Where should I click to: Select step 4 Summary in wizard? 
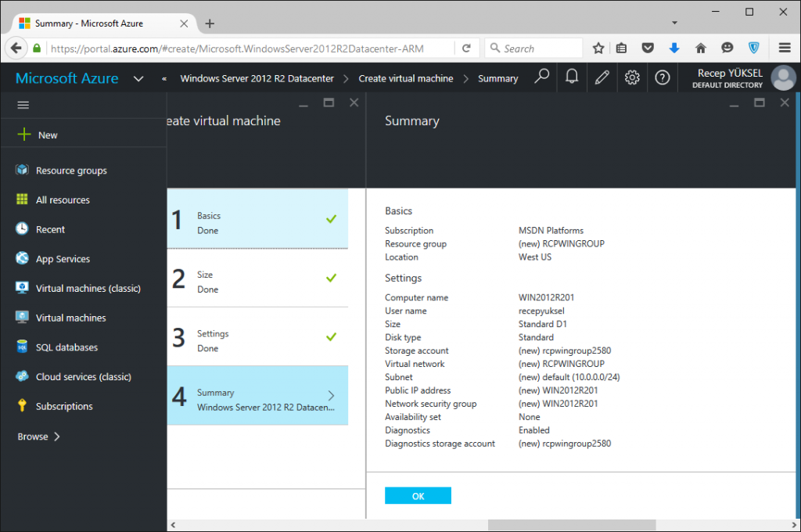coord(257,396)
